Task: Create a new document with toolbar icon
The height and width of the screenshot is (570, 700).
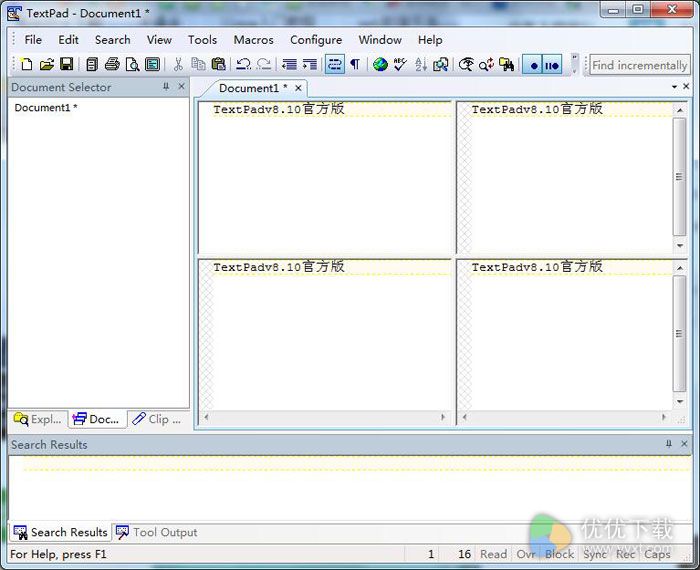Action: coord(27,65)
